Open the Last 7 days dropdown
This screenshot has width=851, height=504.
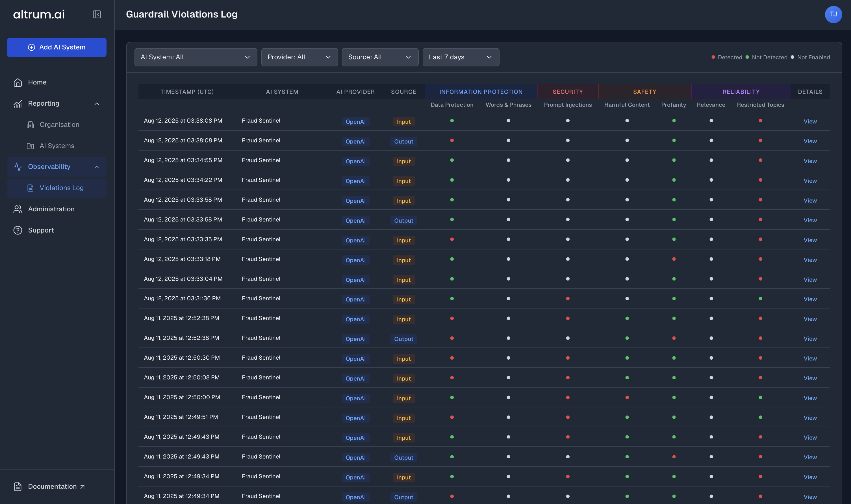461,57
